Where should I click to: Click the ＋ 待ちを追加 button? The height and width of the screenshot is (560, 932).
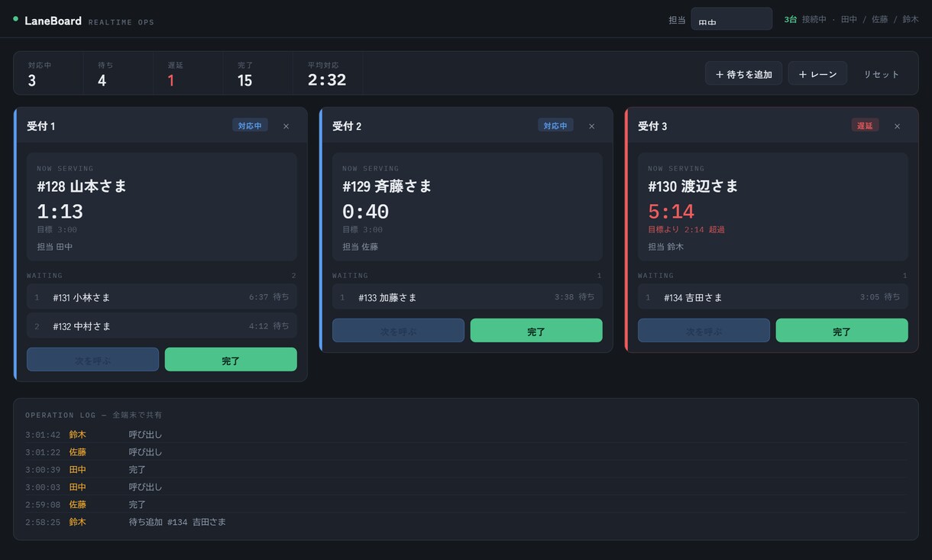pyautogui.click(x=743, y=74)
